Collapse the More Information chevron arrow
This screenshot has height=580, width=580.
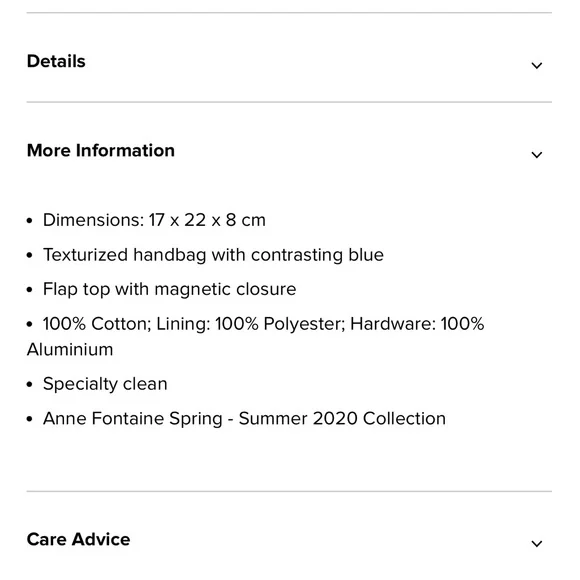[x=536, y=155]
